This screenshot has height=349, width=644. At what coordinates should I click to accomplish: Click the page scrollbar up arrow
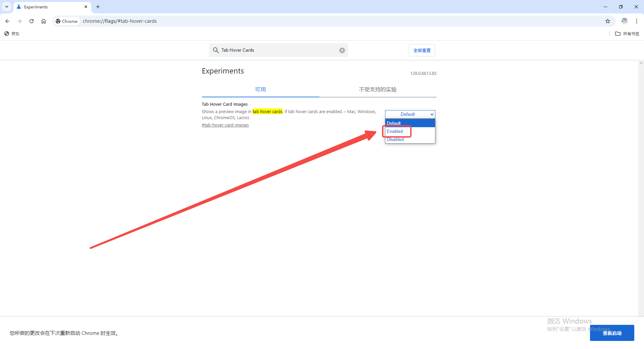pos(641,63)
